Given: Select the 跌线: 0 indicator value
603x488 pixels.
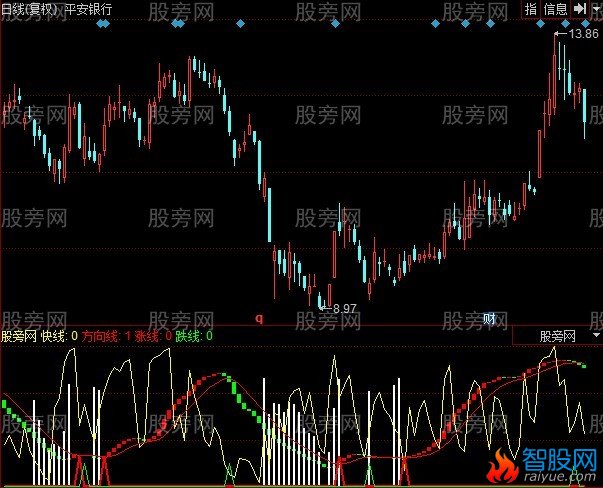Looking at the screenshot, I should click(x=194, y=336).
